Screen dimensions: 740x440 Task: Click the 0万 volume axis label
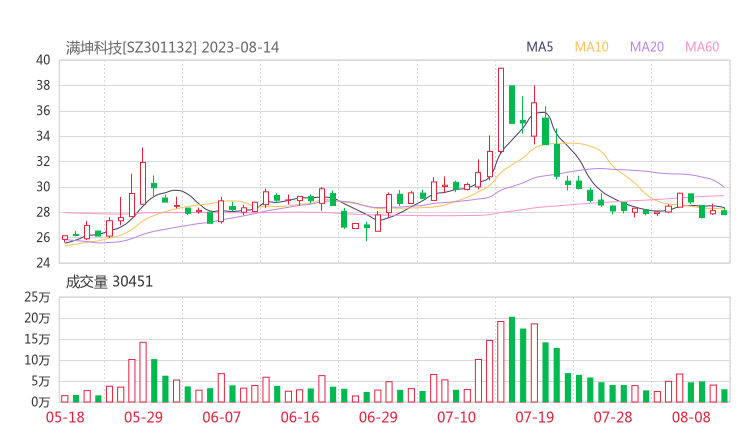point(41,402)
